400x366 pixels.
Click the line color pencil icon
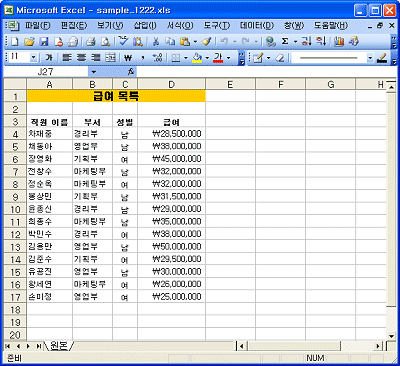click(382, 58)
